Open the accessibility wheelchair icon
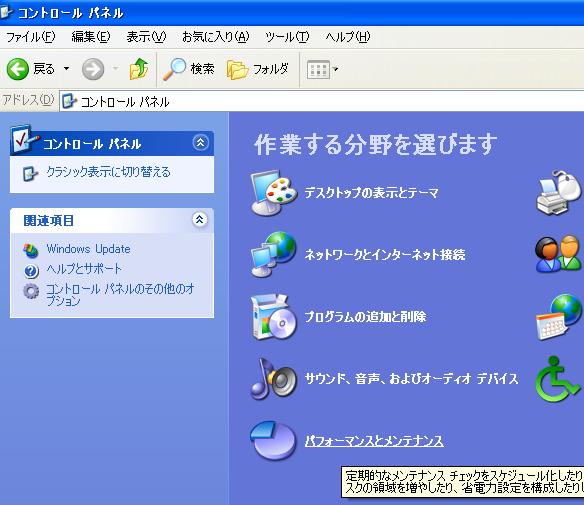 coord(558,378)
